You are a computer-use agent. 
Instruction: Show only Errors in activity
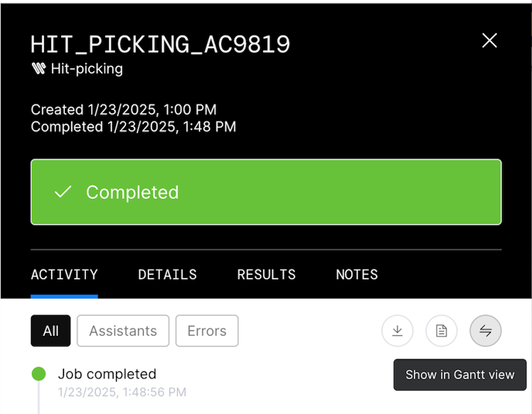[207, 330]
